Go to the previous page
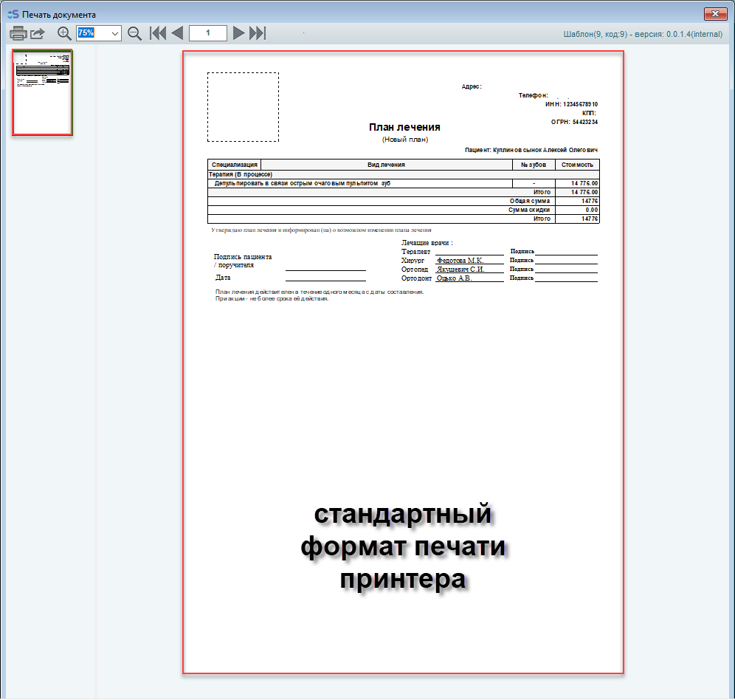This screenshot has height=700, width=735. 177,33
